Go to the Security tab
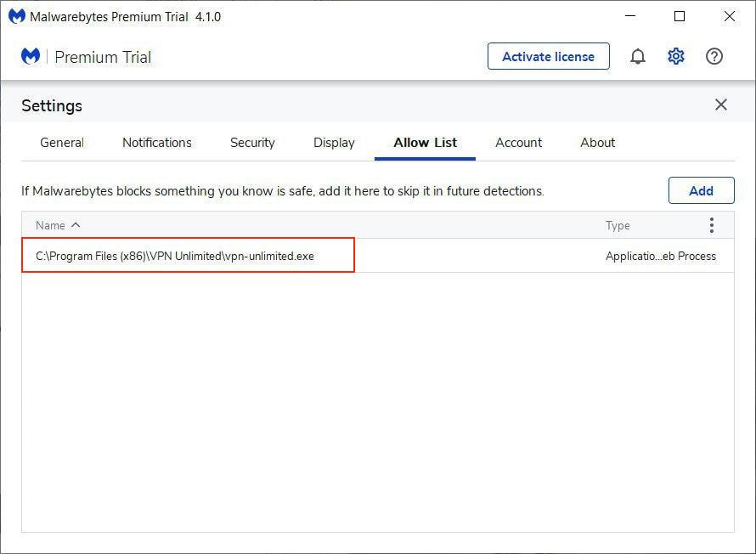This screenshot has width=756, height=554. point(252,143)
